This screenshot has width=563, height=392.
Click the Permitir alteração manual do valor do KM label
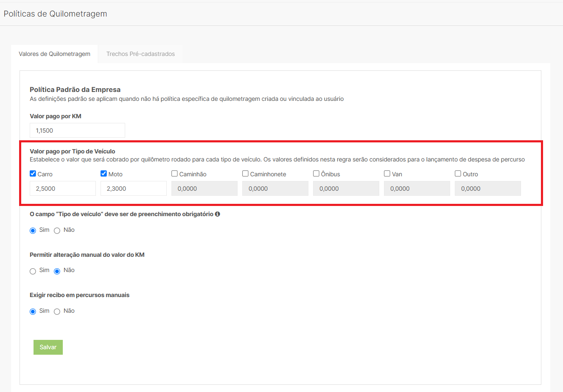pyautogui.click(x=87, y=255)
